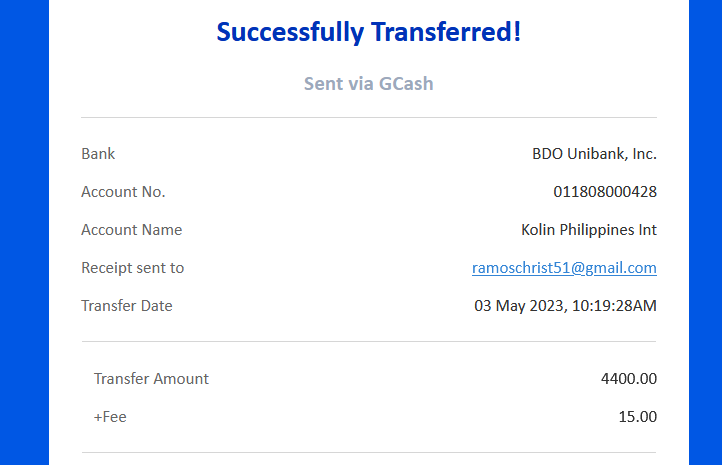722x465 pixels.
Task: Click the "Bank" field label
Action: (98, 154)
